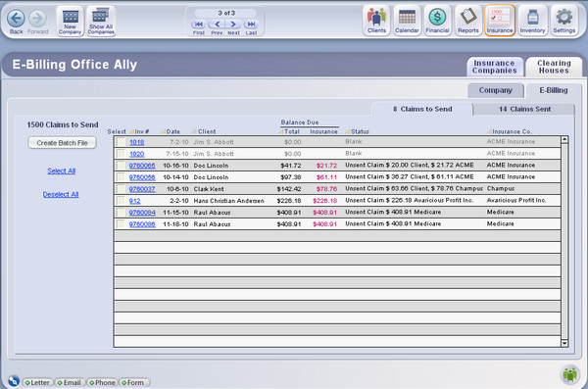Open the Clients module
The height and width of the screenshot is (389, 588).
pyautogui.click(x=376, y=21)
